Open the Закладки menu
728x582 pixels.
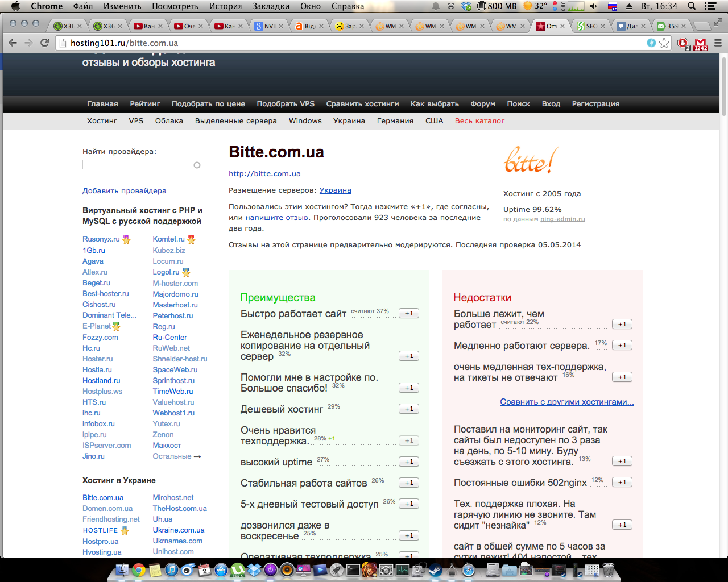click(271, 6)
